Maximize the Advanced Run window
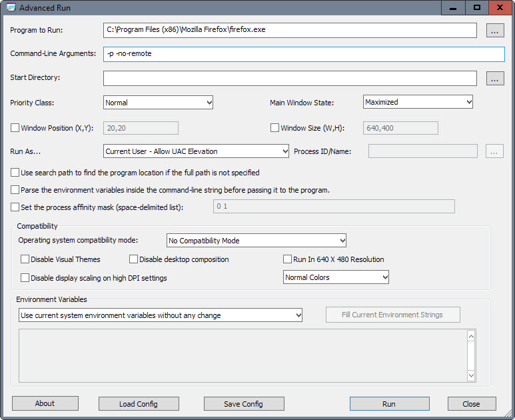The width and height of the screenshot is (515, 420). [477, 7]
